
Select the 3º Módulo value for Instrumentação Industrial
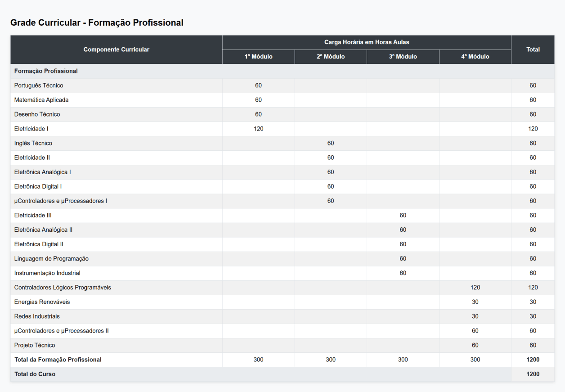403,273
